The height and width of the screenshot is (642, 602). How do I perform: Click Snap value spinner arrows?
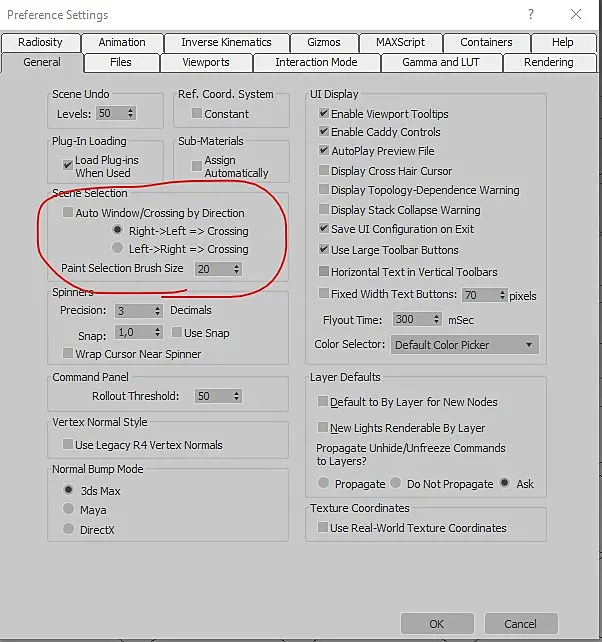coord(157,332)
